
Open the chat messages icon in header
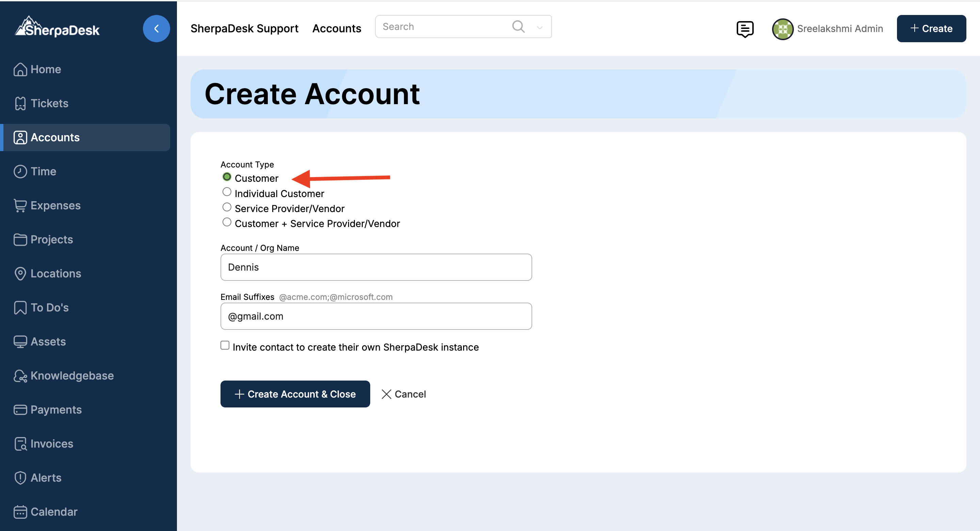pyautogui.click(x=745, y=29)
